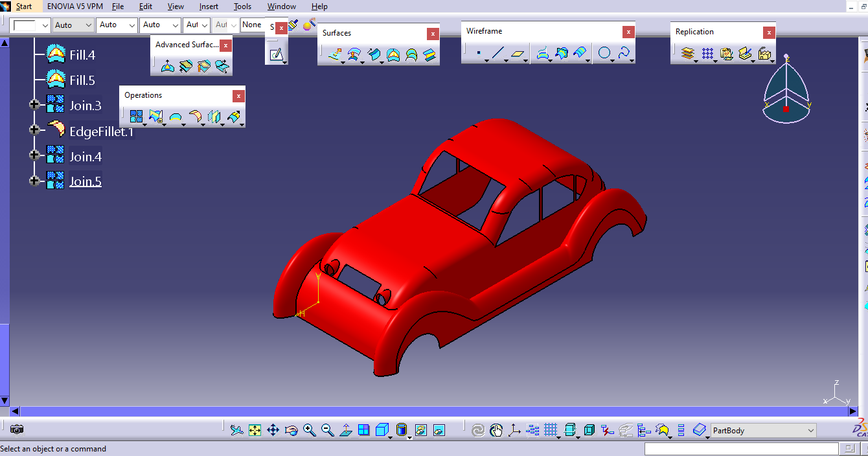Click the power input field in status bar

(742, 448)
